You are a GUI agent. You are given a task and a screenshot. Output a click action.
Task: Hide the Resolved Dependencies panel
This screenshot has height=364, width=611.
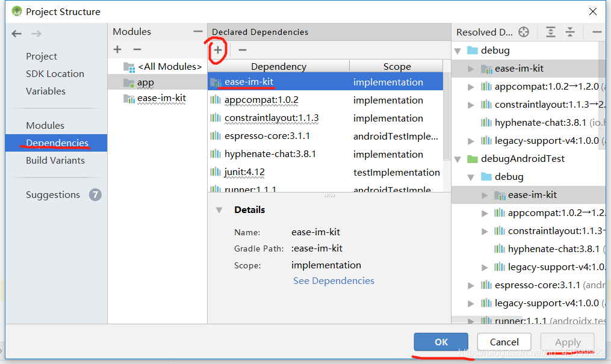(x=597, y=32)
